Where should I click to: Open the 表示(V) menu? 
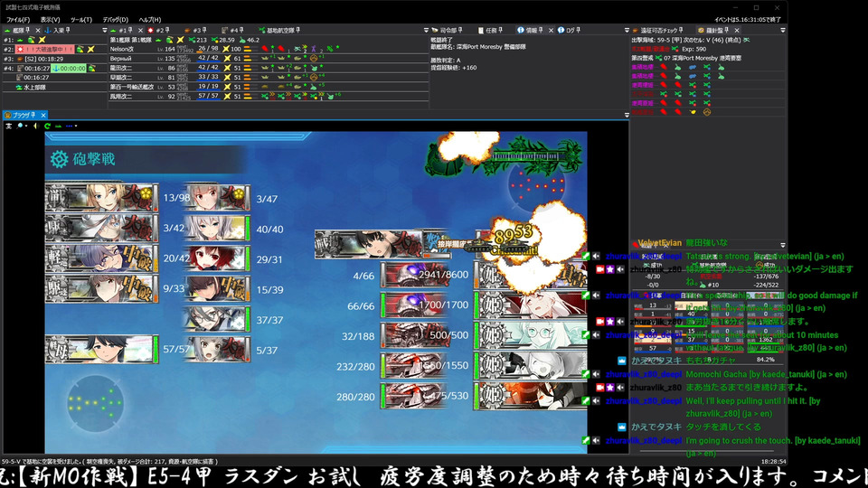[x=50, y=19]
